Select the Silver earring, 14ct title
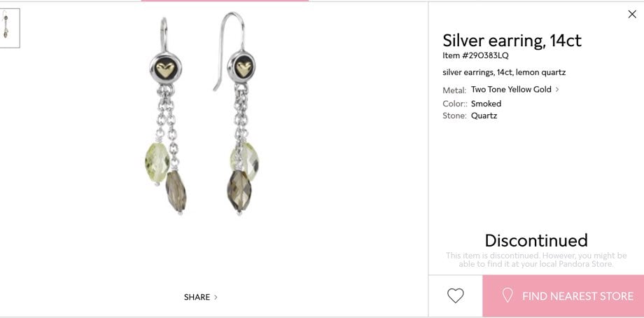This screenshot has width=644, height=318. (512, 40)
